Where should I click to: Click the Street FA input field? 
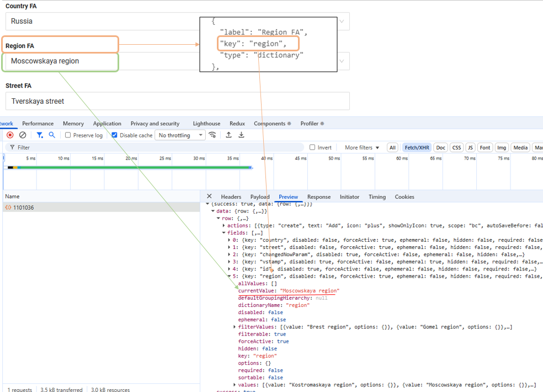pos(177,101)
